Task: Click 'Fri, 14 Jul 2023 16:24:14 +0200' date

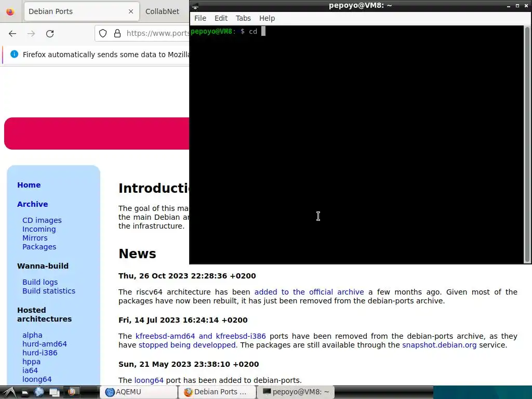Action: coord(183,320)
